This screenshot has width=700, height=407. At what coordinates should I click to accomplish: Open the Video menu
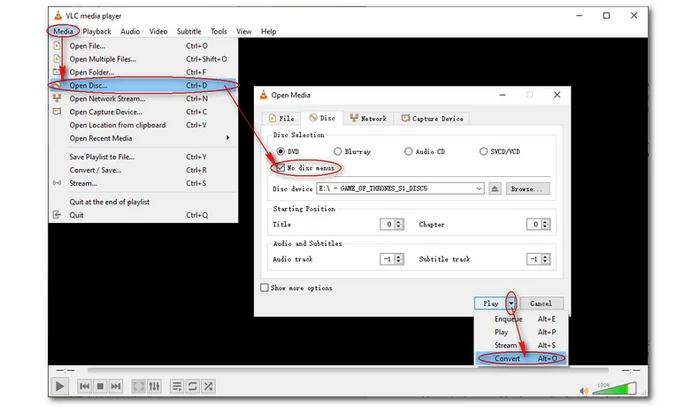pyautogui.click(x=158, y=31)
